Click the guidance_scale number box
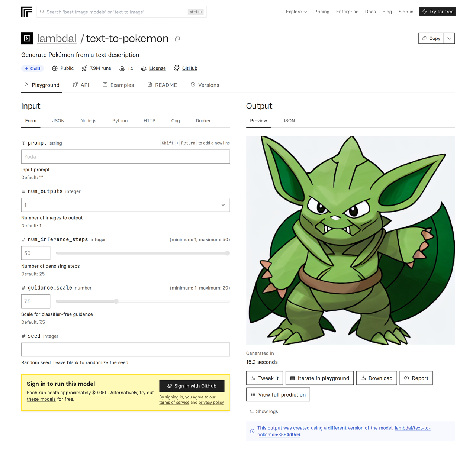Screen dimensions: 476x452 (x=36, y=301)
